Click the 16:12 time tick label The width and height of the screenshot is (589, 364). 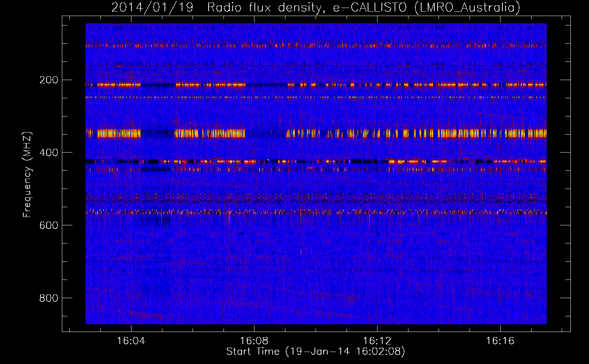tap(377, 341)
